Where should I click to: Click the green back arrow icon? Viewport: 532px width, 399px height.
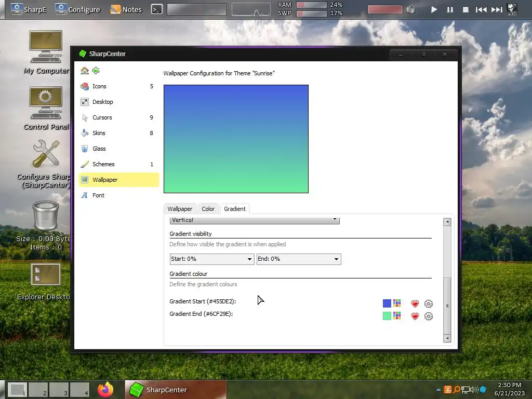[96, 71]
